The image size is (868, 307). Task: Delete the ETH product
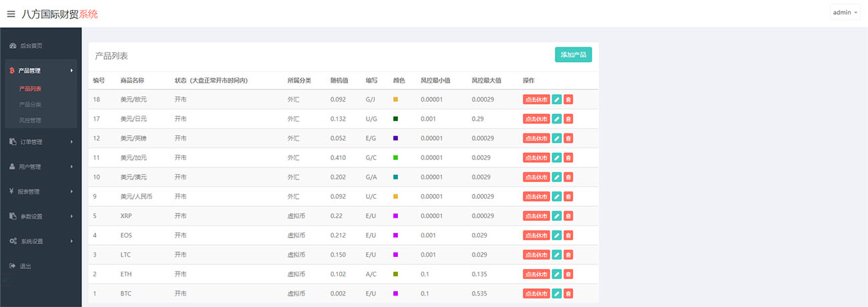coord(568,274)
